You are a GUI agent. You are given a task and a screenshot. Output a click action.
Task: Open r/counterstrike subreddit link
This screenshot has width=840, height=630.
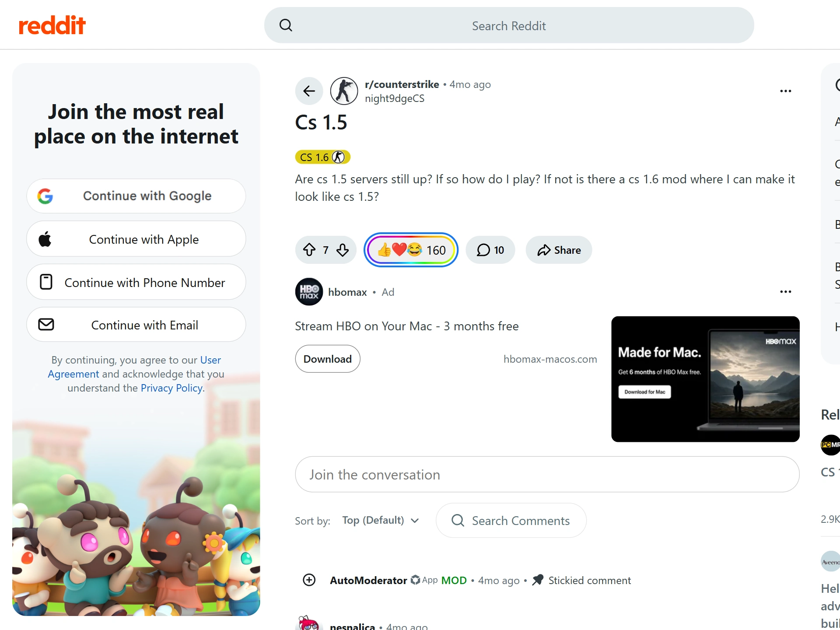[402, 84]
